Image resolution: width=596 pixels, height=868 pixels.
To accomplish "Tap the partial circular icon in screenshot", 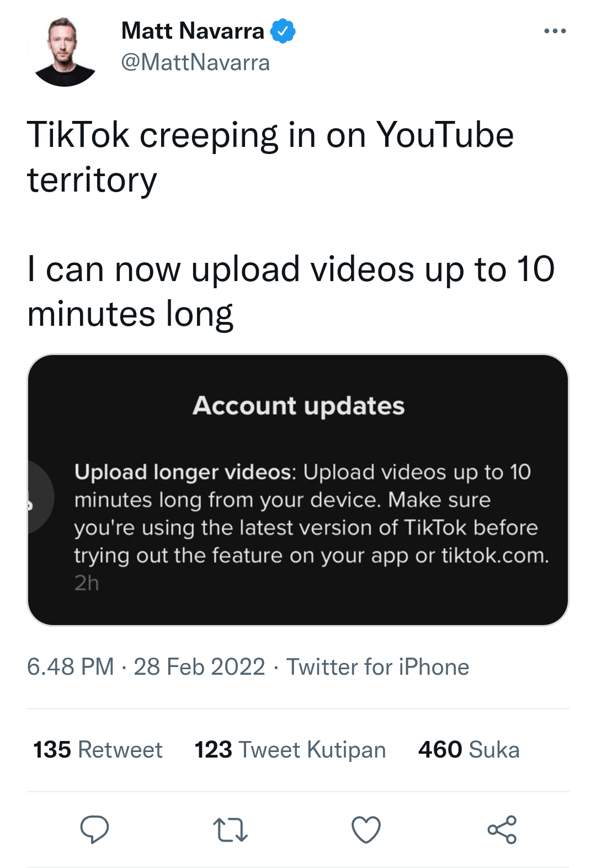I will coord(41,497).
